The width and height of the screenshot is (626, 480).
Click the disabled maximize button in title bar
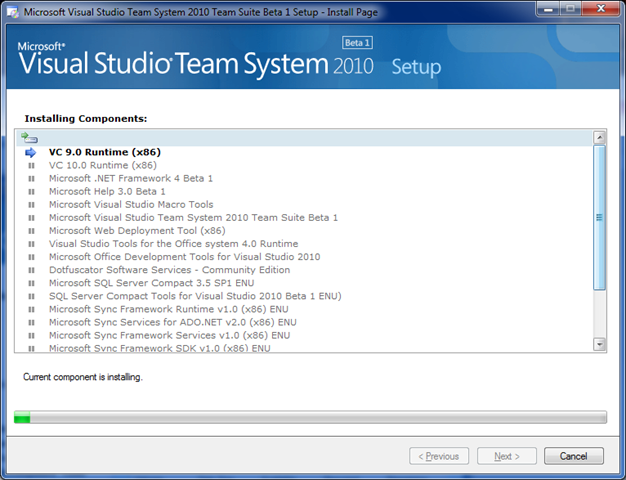click(571, 8)
